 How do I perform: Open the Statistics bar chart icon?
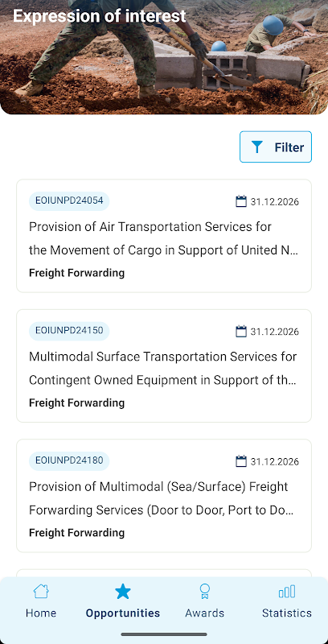coord(286,592)
